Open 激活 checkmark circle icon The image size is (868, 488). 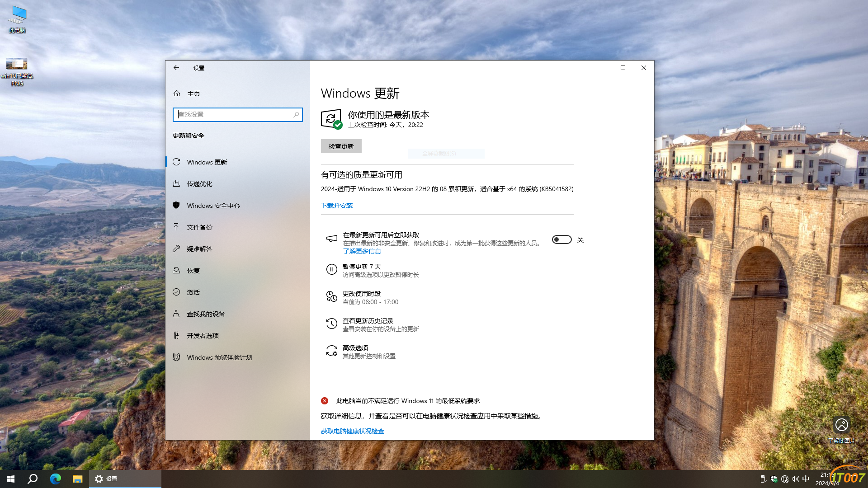[176, 292]
